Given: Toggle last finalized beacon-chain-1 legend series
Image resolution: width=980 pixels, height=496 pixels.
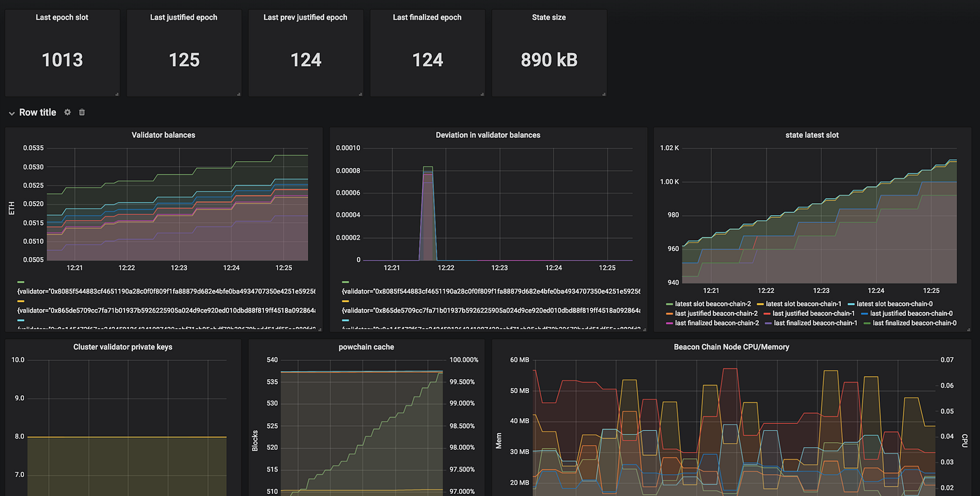Looking at the screenshot, I should (811, 323).
